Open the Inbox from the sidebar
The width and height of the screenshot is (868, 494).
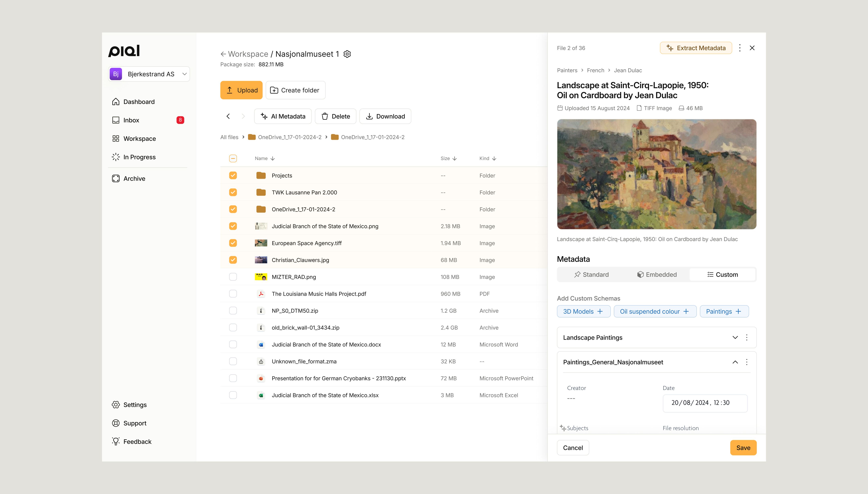(x=131, y=120)
